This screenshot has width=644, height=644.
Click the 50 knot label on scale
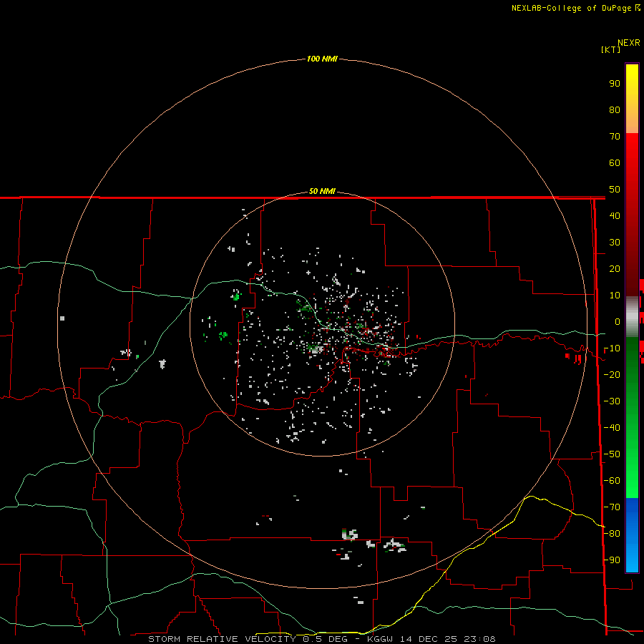click(x=615, y=190)
